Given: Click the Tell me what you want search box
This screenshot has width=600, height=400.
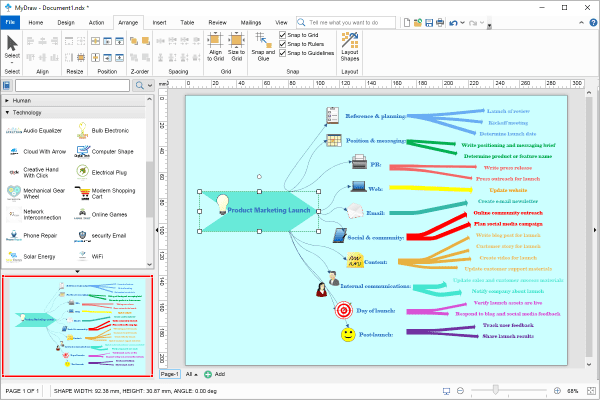Looking at the screenshot, I should 346,23.
